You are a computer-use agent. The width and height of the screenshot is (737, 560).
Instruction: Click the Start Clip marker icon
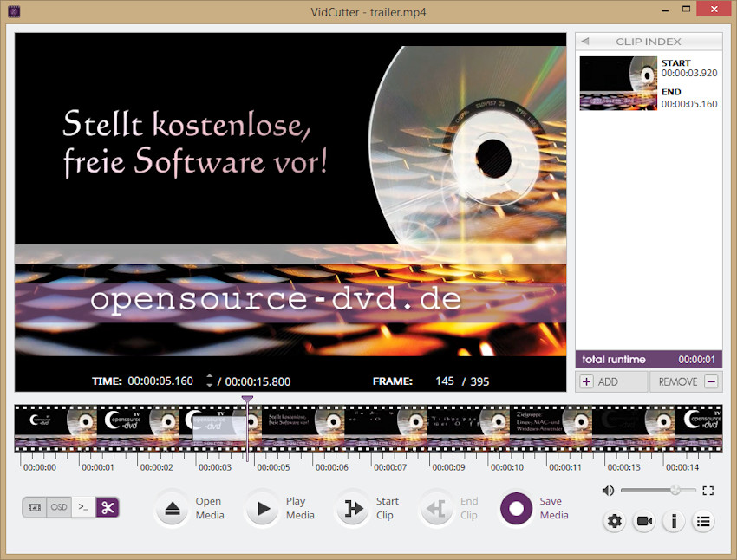click(353, 509)
